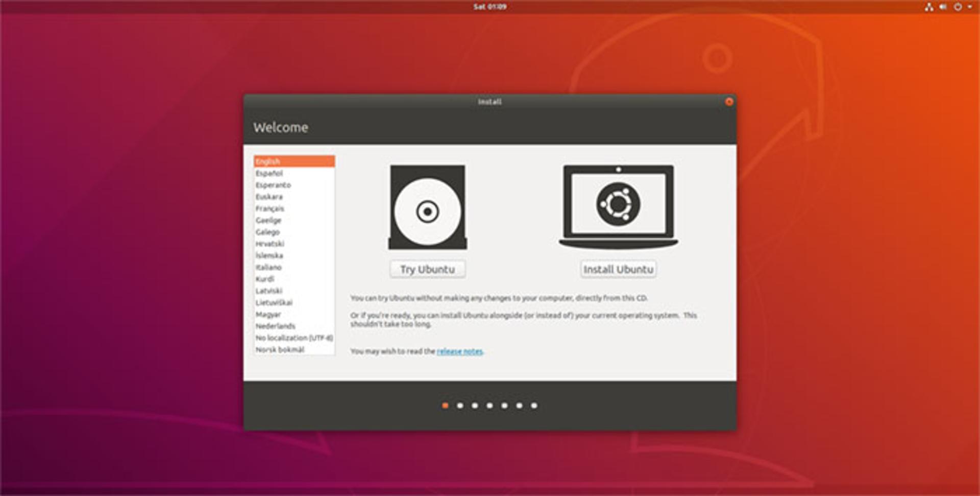Screen dimensions: 980x496
Task: Choose Français from the language list
Action: point(294,208)
